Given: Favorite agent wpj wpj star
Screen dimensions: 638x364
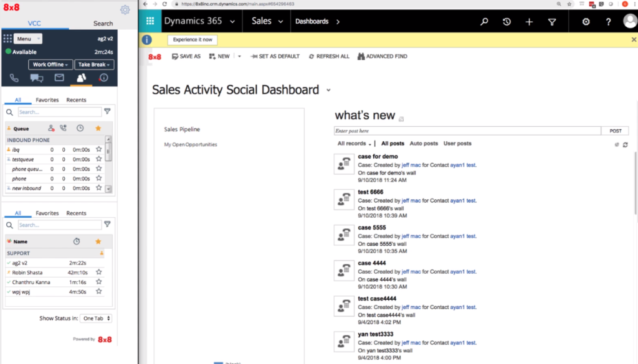Looking at the screenshot, I should coord(98,291).
